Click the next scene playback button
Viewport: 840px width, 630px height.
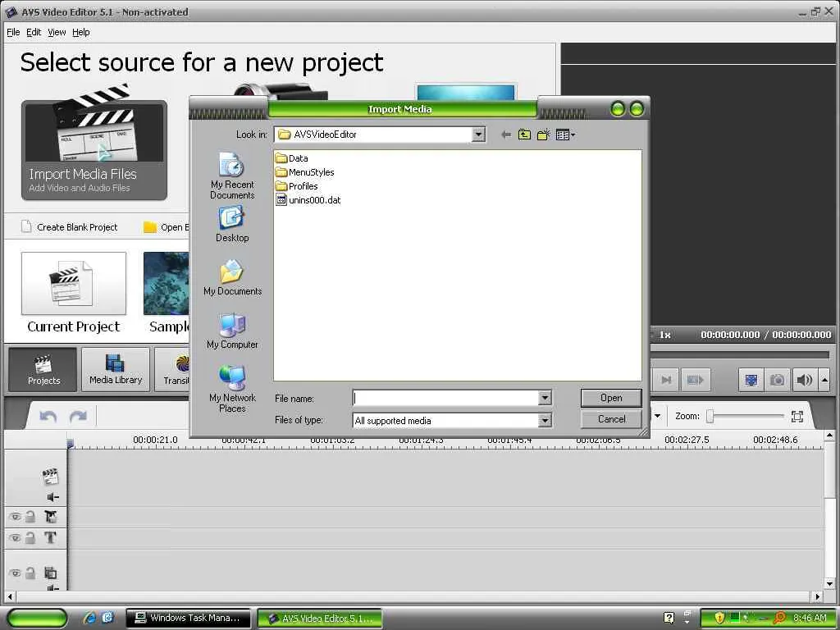[x=696, y=380]
